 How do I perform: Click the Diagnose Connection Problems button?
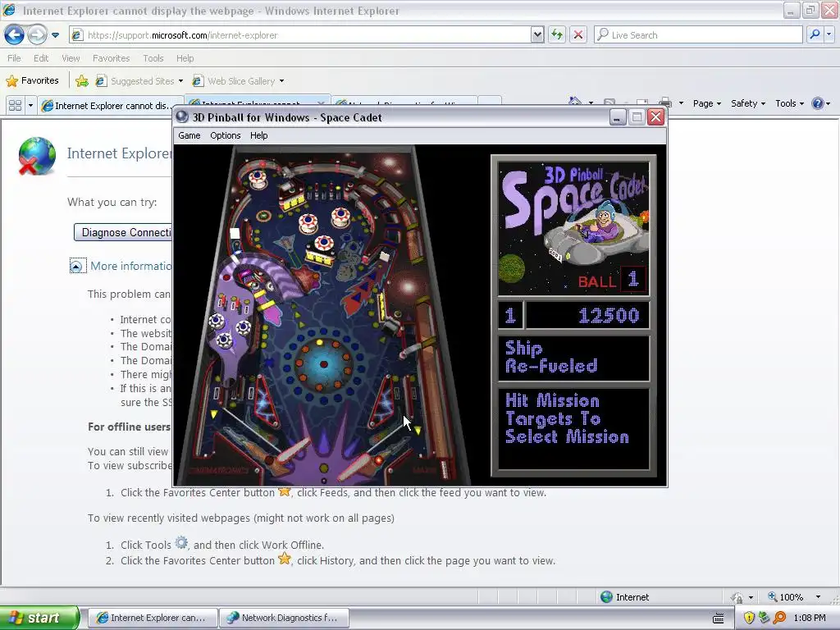pyautogui.click(x=123, y=232)
